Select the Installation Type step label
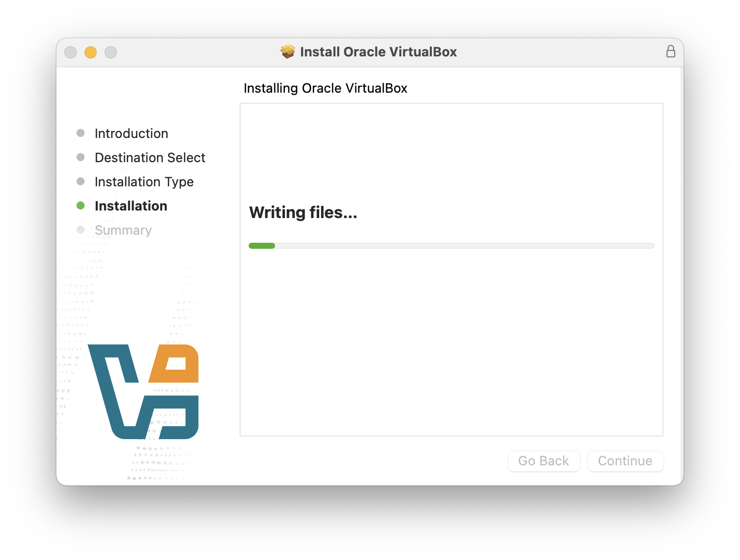 [144, 182]
